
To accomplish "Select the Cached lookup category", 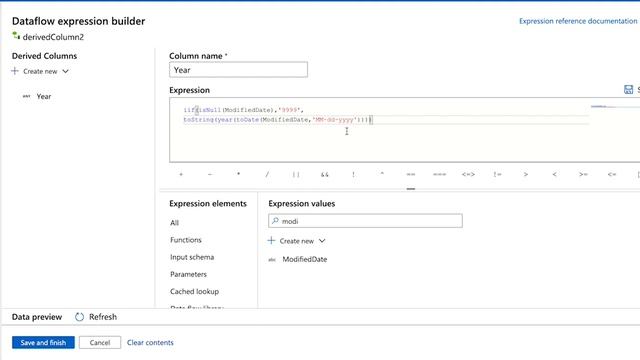I will click(x=195, y=291).
